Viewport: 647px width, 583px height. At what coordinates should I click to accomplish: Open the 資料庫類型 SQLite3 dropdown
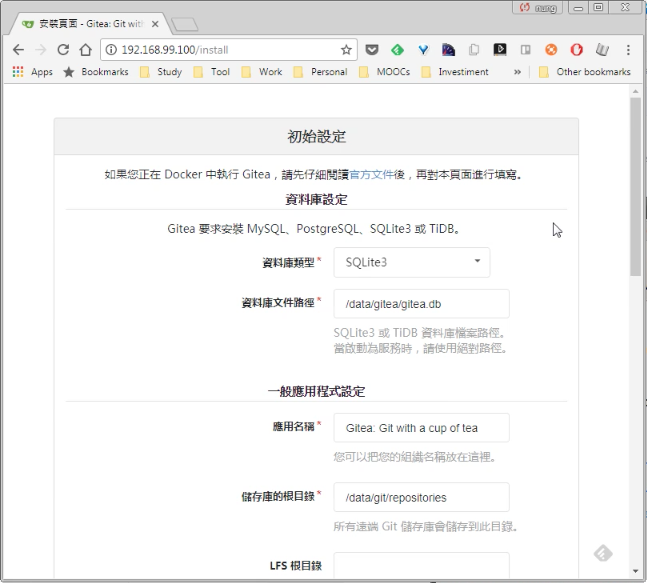(411, 262)
